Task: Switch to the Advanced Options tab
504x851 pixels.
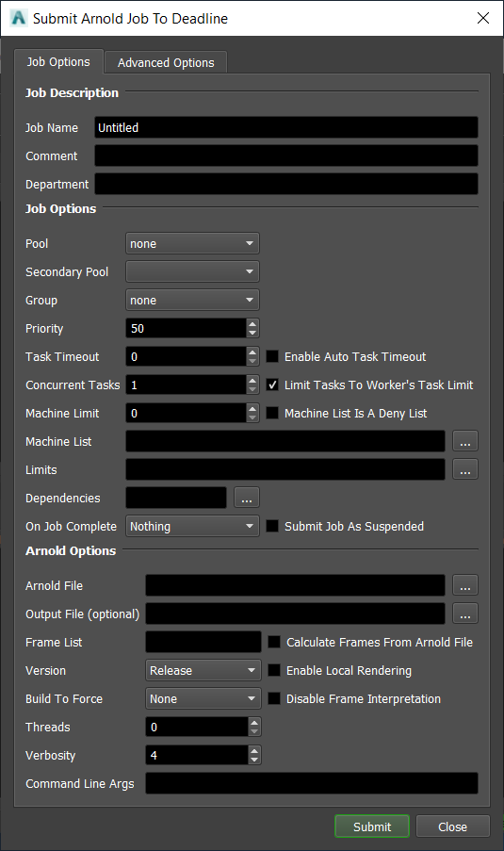Action: pyautogui.click(x=166, y=62)
